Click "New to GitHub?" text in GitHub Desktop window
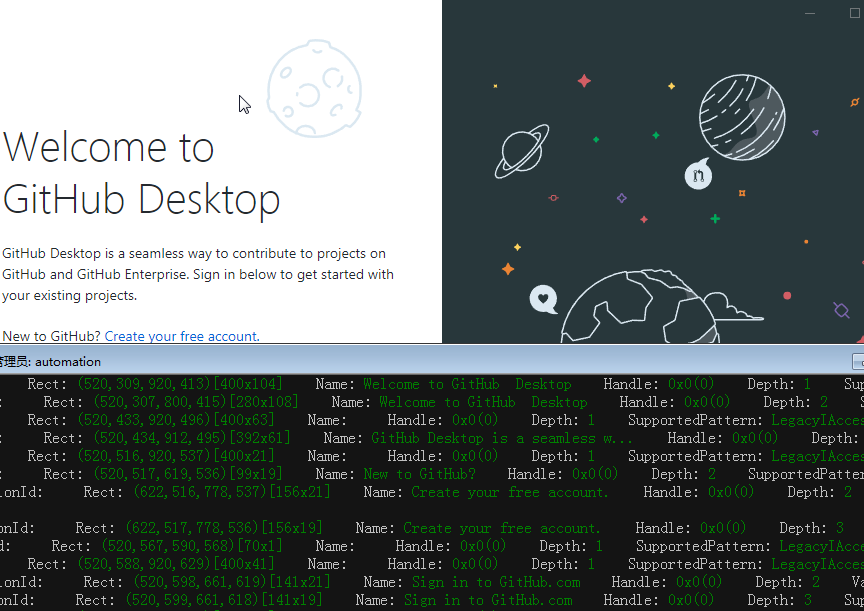Image resolution: width=864 pixels, height=611 pixels. tap(52, 336)
